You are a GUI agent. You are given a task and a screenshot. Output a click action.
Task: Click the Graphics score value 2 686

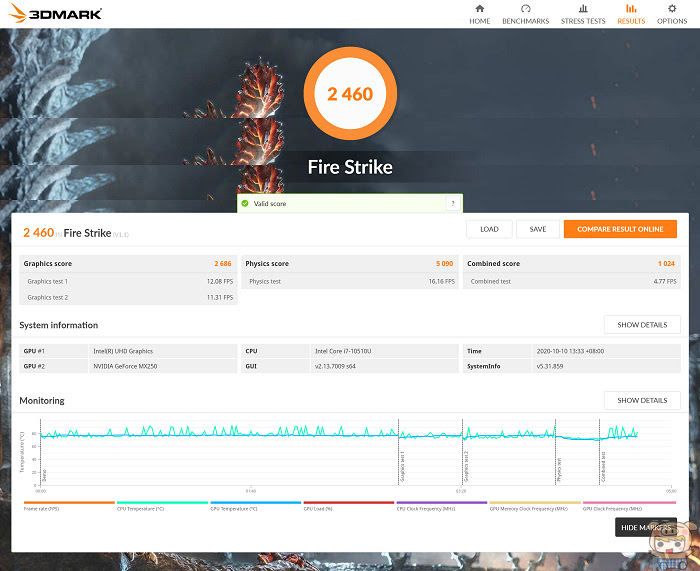(223, 263)
